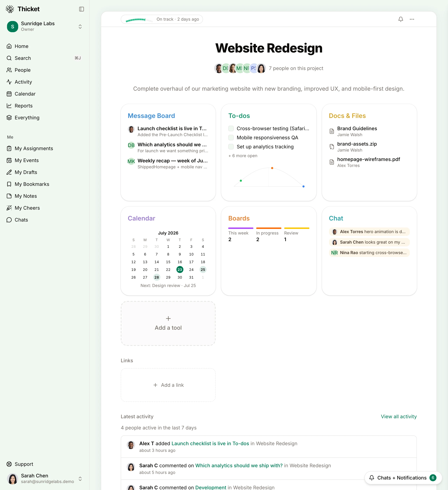This screenshot has height=490, width=448.
Task: Click Add a link button
Action: click(168, 385)
